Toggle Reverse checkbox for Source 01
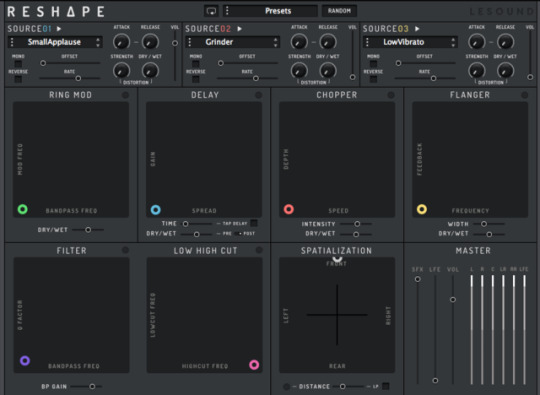Screen dimensions: 540x395 [x=18, y=79]
